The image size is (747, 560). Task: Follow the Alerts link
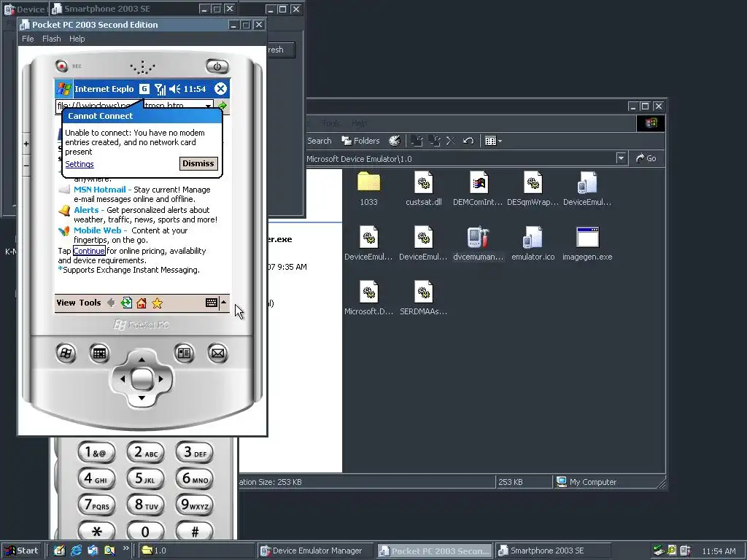click(x=86, y=210)
